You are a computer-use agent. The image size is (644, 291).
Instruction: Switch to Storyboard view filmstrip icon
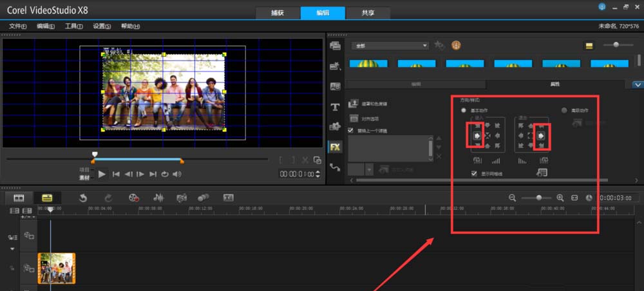pos(19,198)
